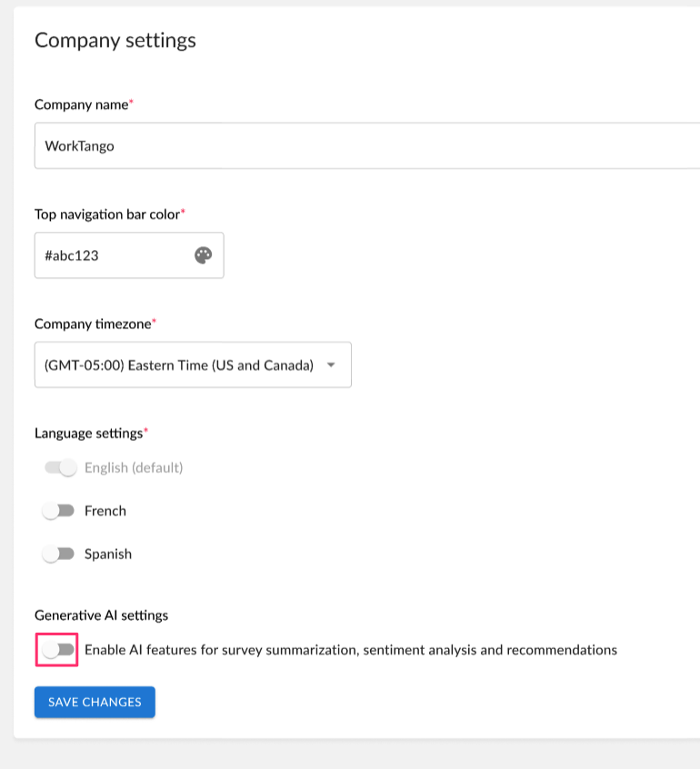Click the Company settings heading

point(115,40)
